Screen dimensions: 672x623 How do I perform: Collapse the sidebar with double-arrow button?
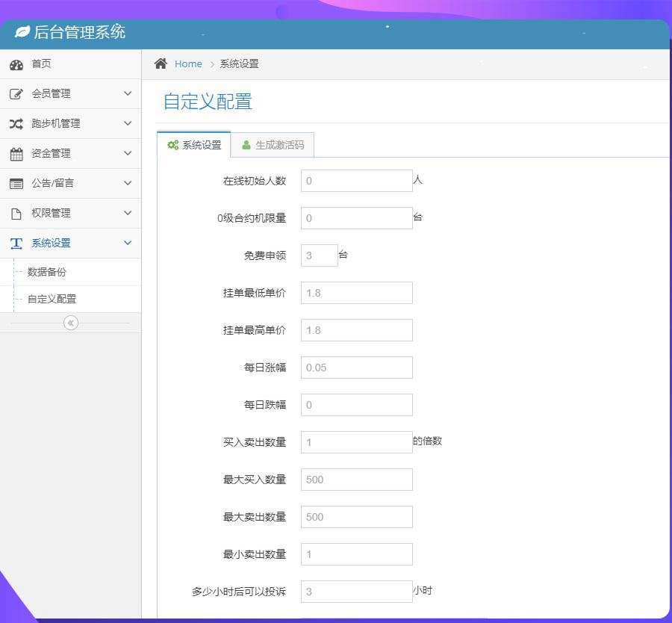71,323
